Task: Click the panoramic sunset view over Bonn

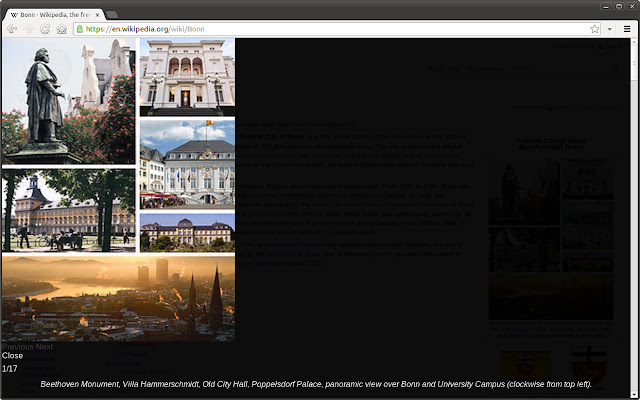Action: tap(118, 299)
